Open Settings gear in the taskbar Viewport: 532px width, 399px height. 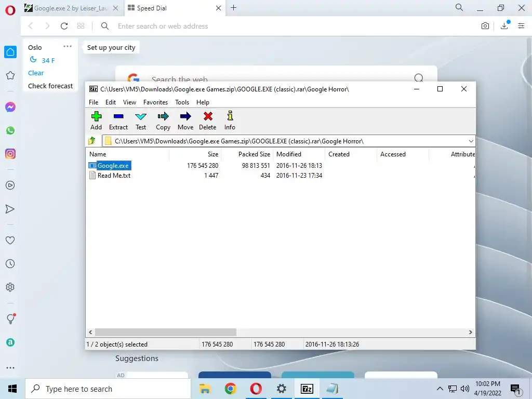coord(281,389)
